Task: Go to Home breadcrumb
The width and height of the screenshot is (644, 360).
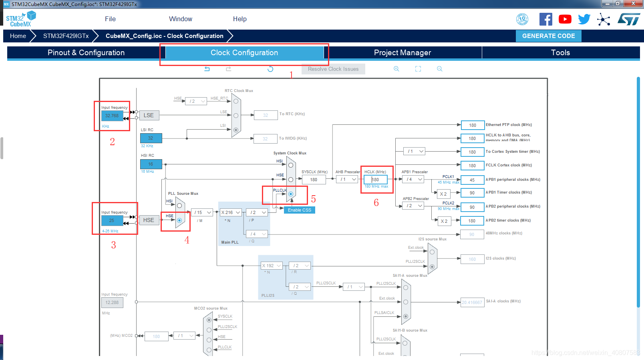Action: pyautogui.click(x=18, y=36)
